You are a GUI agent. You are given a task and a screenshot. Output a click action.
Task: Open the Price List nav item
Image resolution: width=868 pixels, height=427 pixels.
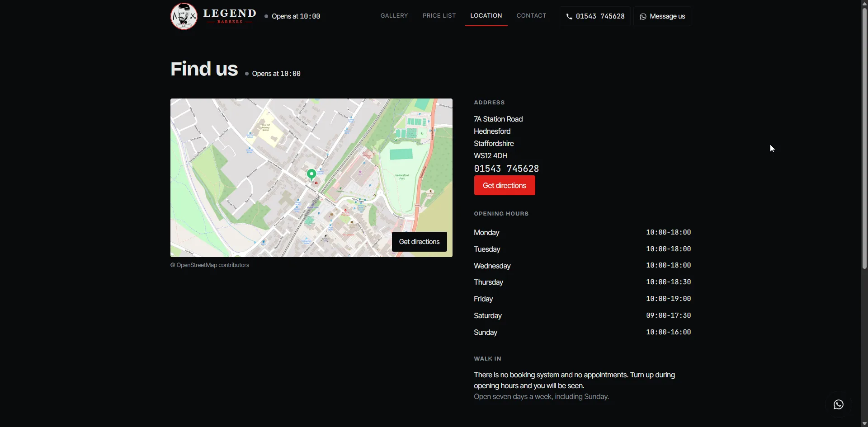coord(439,16)
